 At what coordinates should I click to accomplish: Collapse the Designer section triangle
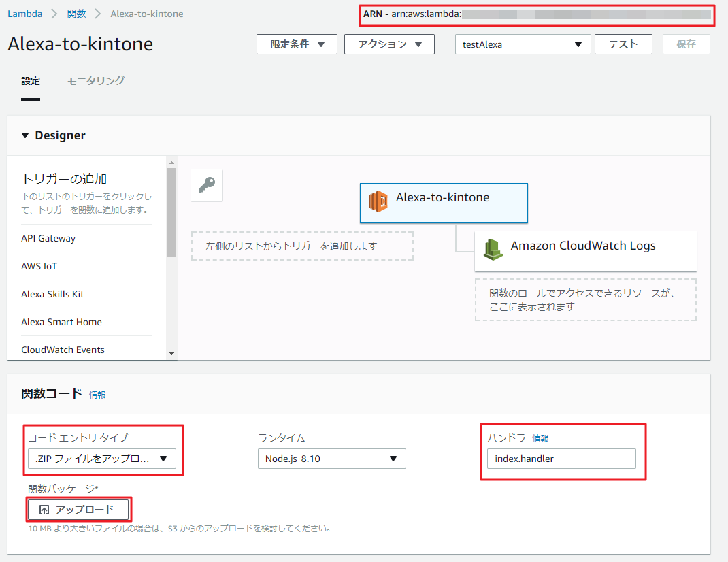(25, 135)
